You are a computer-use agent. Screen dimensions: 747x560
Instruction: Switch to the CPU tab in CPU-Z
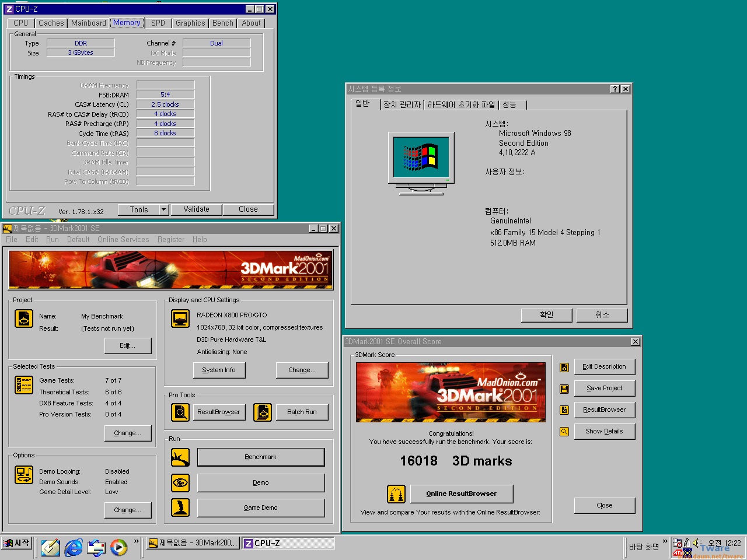click(x=21, y=23)
